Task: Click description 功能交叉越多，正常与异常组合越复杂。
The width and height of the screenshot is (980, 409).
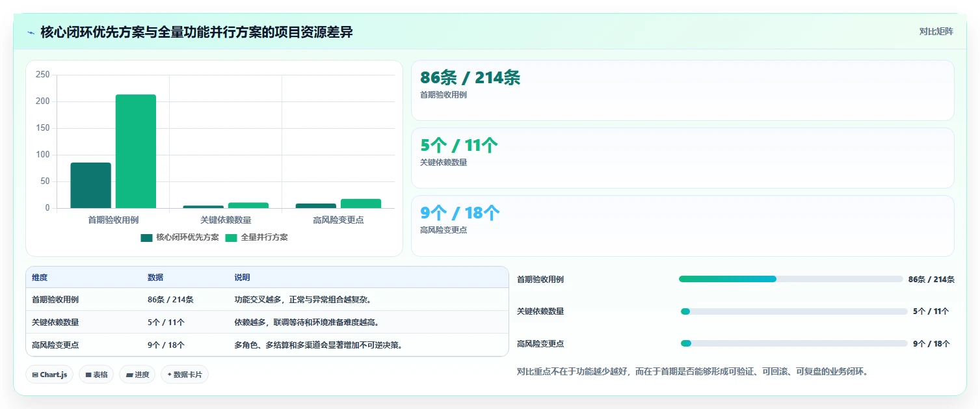Action: [x=302, y=300]
